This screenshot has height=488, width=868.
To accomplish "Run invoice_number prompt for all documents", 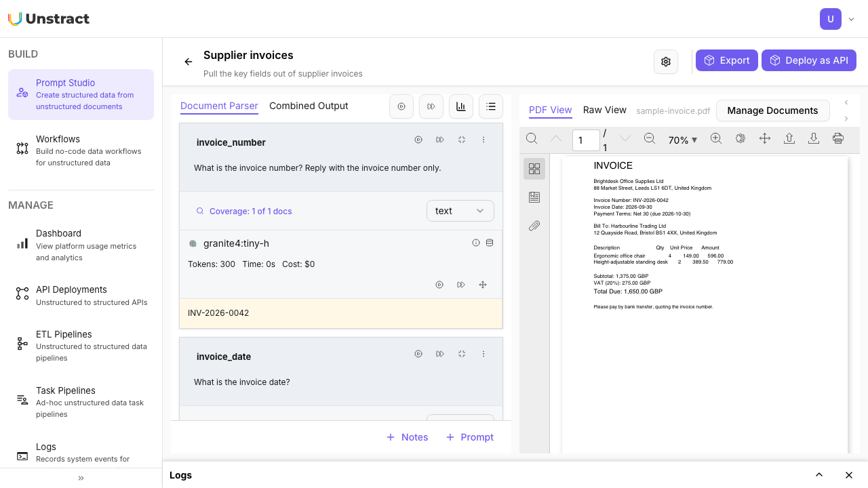I will coord(440,140).
